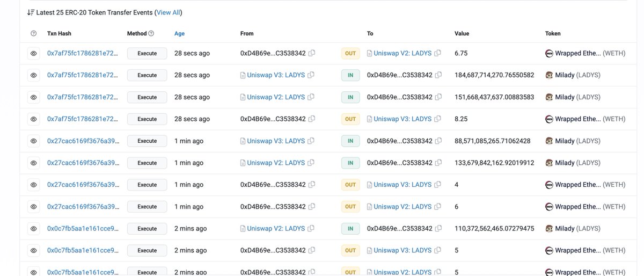The width and height of the screenshot is (644, 276).
Task: Click Execute button in 110,372,562,465.07279475 row
Action: tap(147, 229)
